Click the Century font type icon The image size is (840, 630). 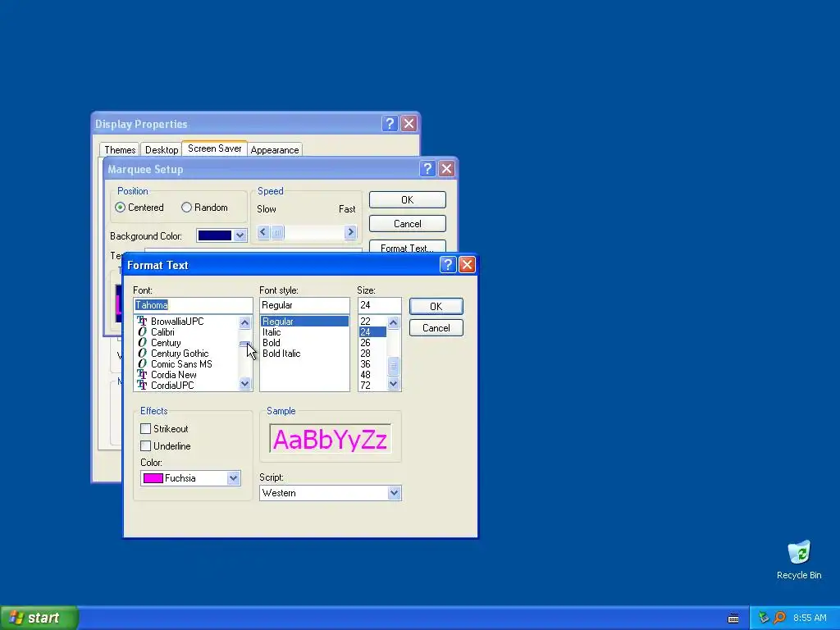[142, 342]
